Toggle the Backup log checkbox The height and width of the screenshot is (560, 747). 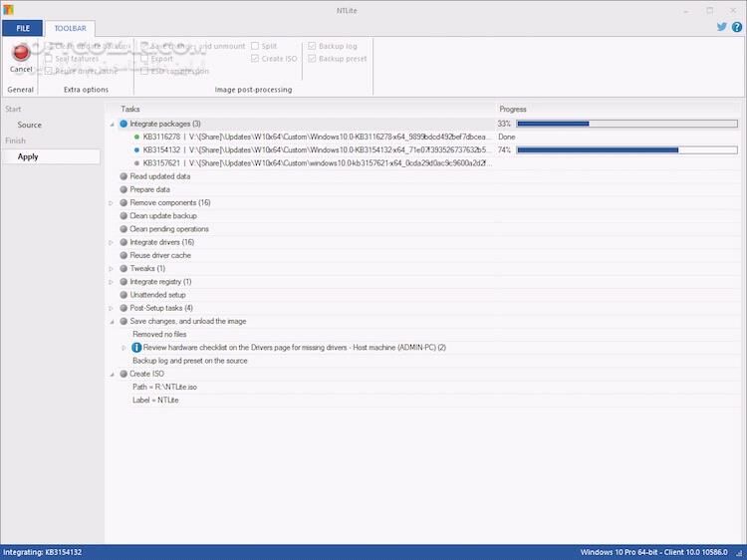[313, 46]
